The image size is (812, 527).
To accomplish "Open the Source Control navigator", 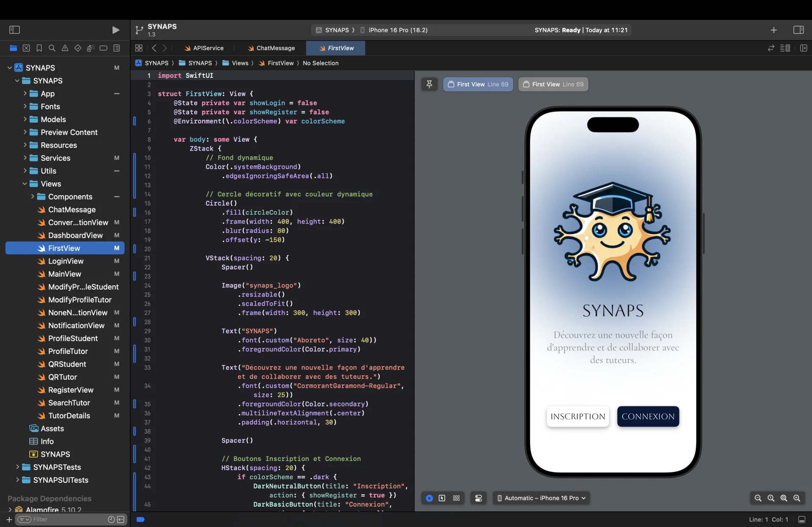I will (26, 48).
